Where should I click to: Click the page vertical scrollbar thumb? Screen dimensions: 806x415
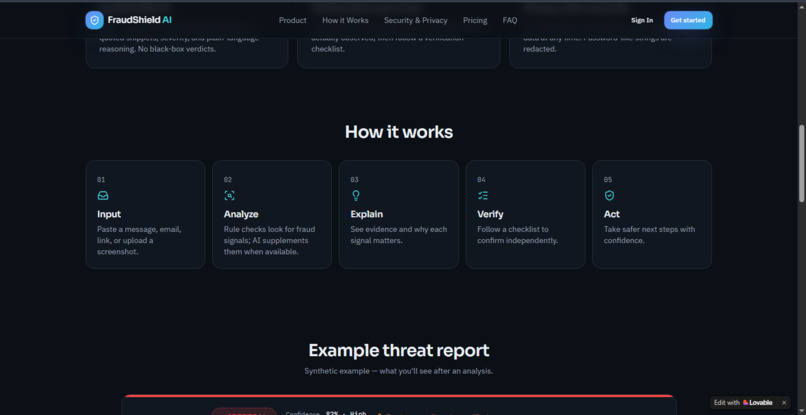(801, 163)
